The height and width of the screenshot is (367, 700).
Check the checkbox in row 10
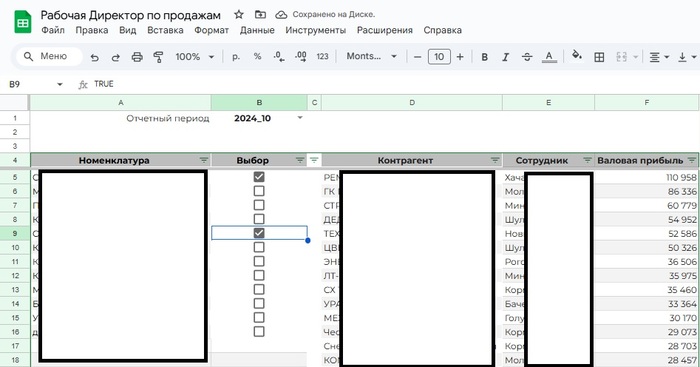click(x=259, y=247)
